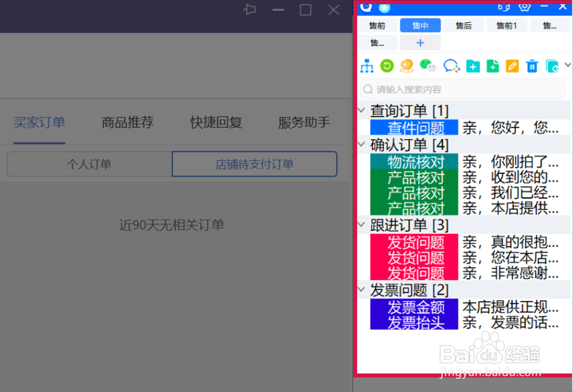This screenshot has height=392, width=573.
Task: Click the organization tree structure icon
Action: [x=367, y=66]
